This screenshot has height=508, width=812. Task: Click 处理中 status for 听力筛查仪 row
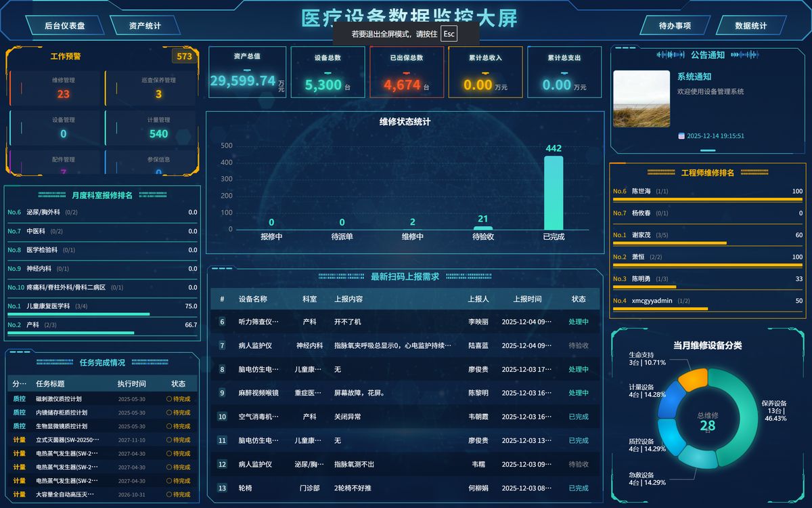pos(579,322)
